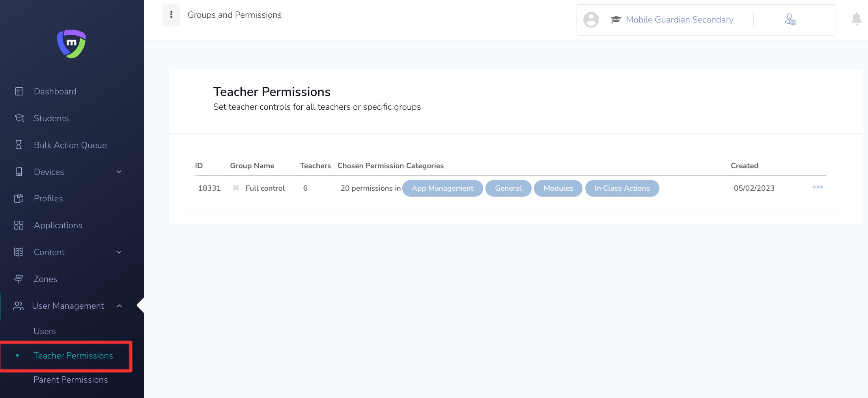Click the Content book icon

pos(19,252)
